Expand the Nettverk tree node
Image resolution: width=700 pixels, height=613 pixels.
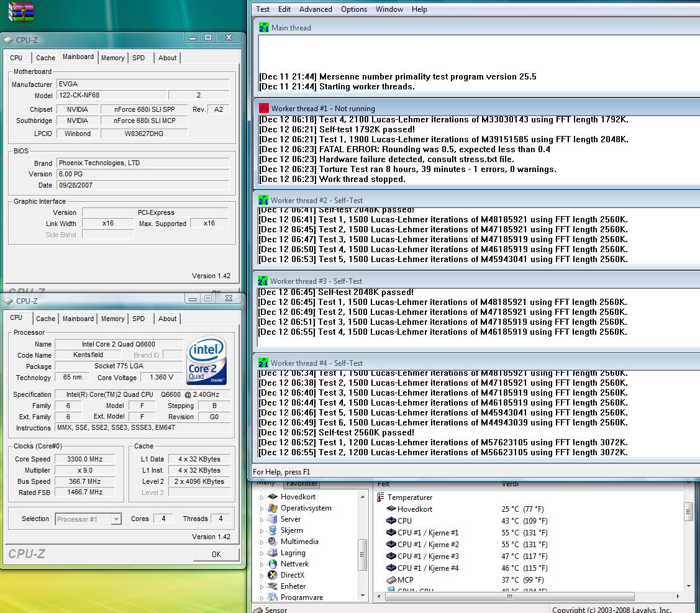click(261, 564)
